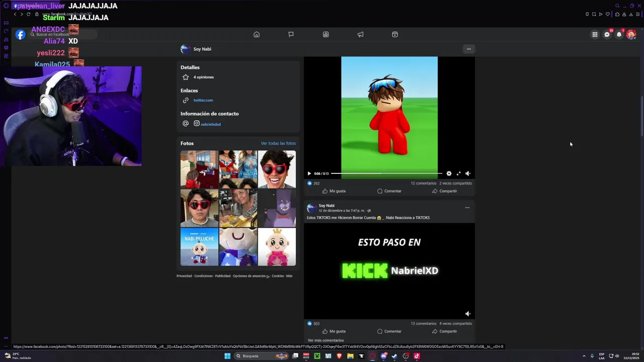Toggle mute on the Roblox video

[468, 173]
